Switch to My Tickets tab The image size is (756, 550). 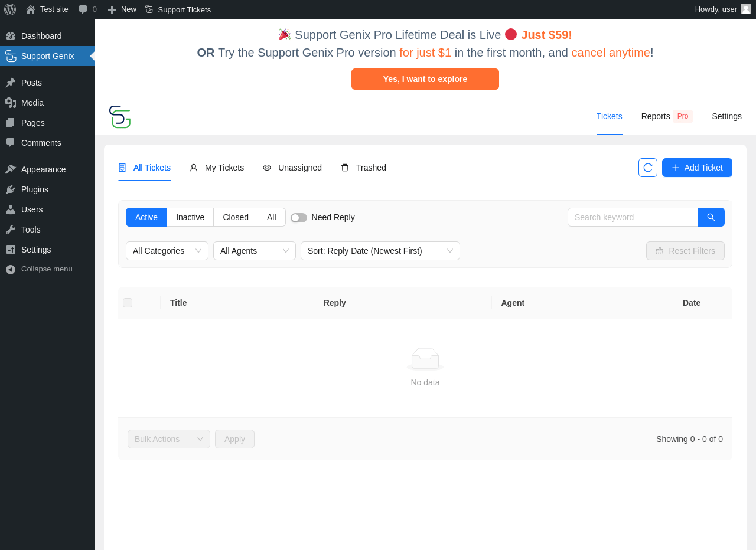(217, 168)
